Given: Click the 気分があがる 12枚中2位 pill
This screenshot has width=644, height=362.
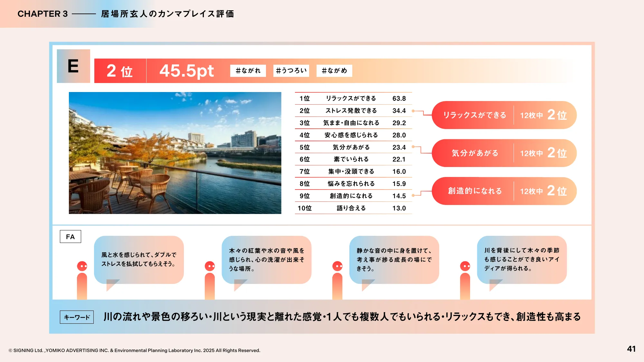Looking at the screenshot, I should pos(504,153).
